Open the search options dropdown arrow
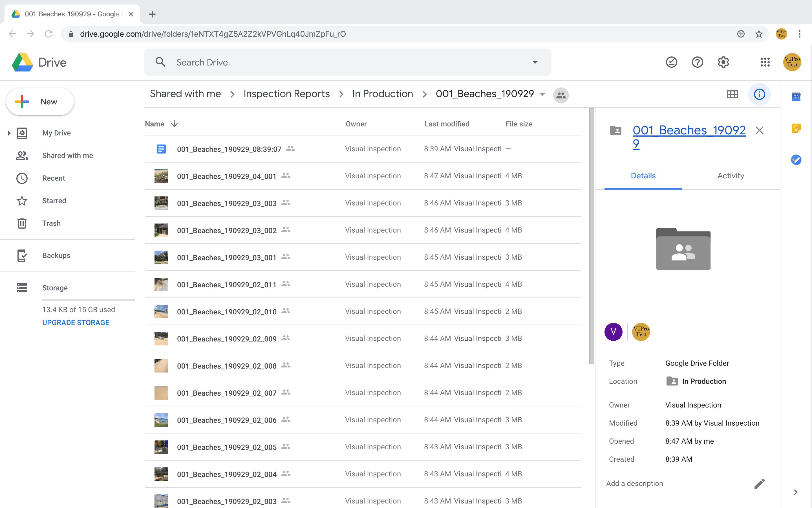Image resolution: width=812 pixels, height=508 pixels. click(x=535, y=62)
